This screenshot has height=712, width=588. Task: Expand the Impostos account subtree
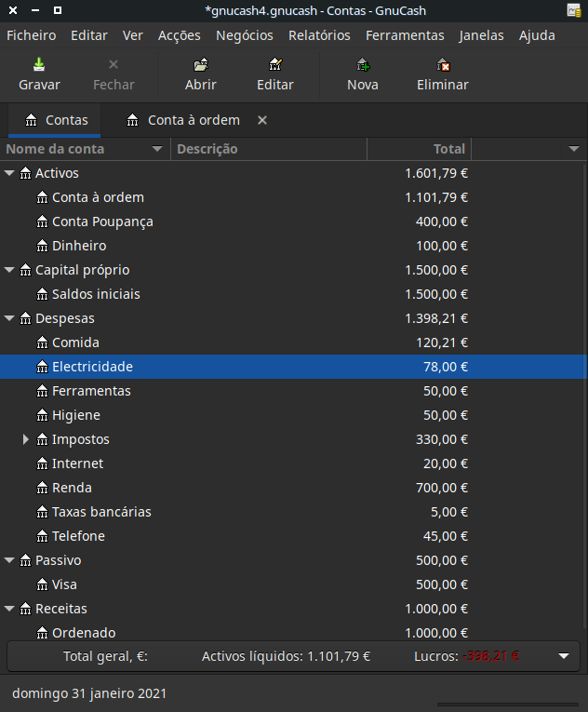click(x=26, y=439)
